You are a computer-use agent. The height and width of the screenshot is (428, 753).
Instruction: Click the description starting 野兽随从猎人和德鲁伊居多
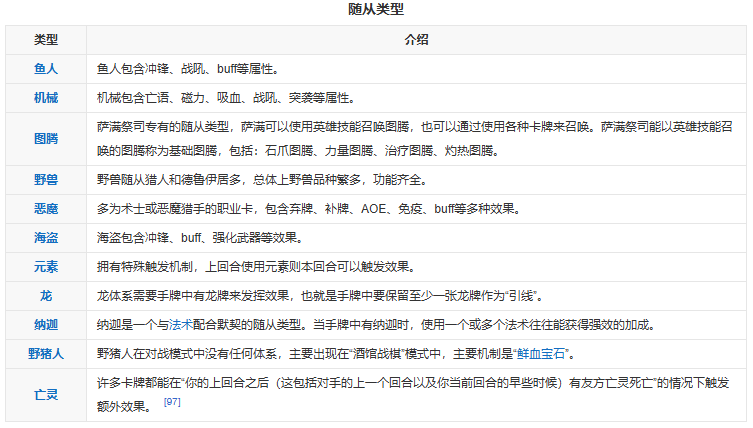pyautogui.click(x=262, y=180)
